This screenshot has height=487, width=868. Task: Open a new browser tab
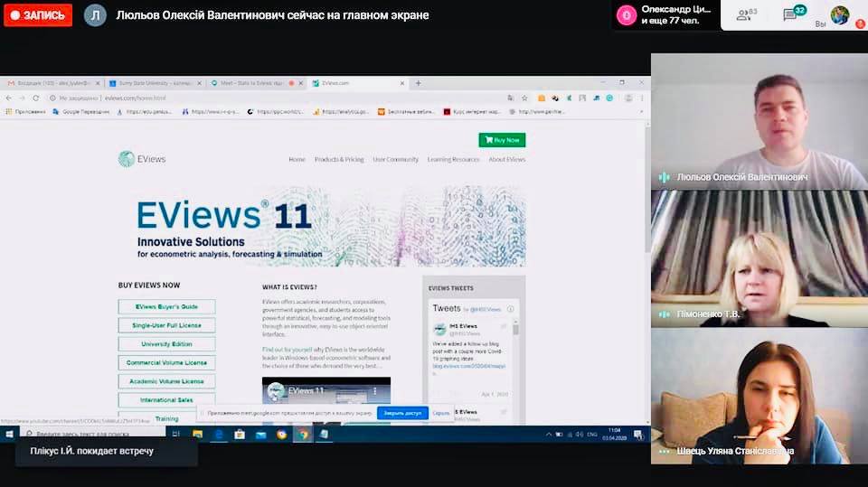418,83
